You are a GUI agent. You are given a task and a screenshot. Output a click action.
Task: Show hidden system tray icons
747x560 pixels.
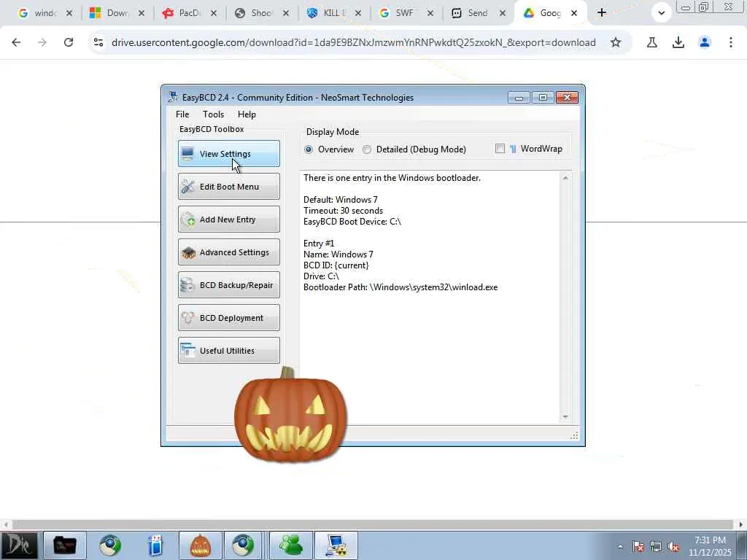[x=620, y=547]
